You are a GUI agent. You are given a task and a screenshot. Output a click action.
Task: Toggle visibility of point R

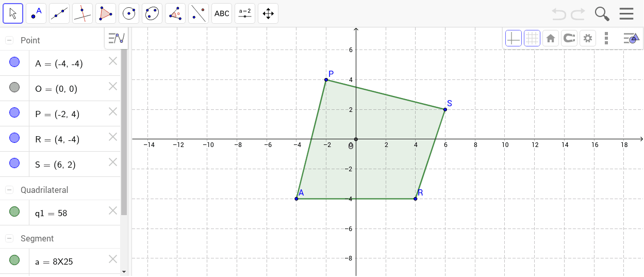(14, 138)
